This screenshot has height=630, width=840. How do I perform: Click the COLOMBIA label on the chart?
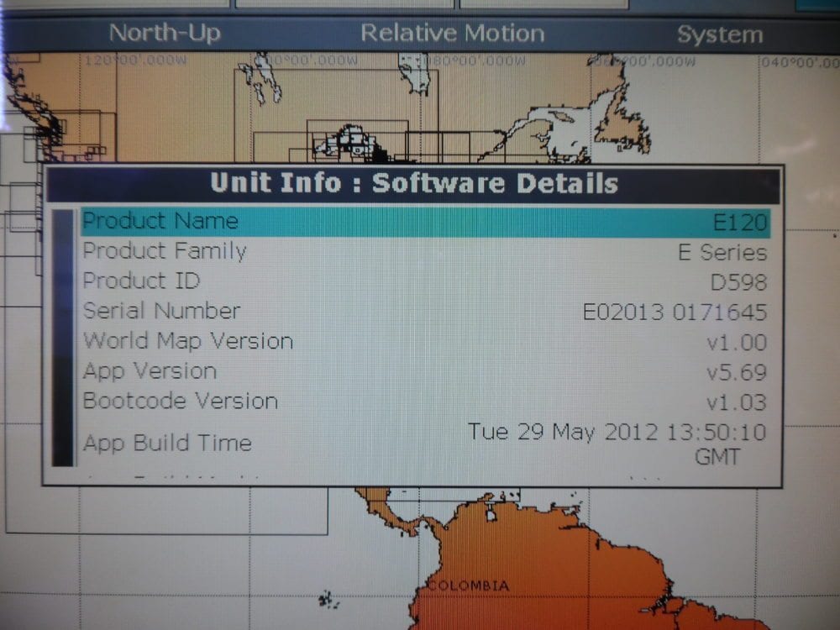[x=470, y=585]
